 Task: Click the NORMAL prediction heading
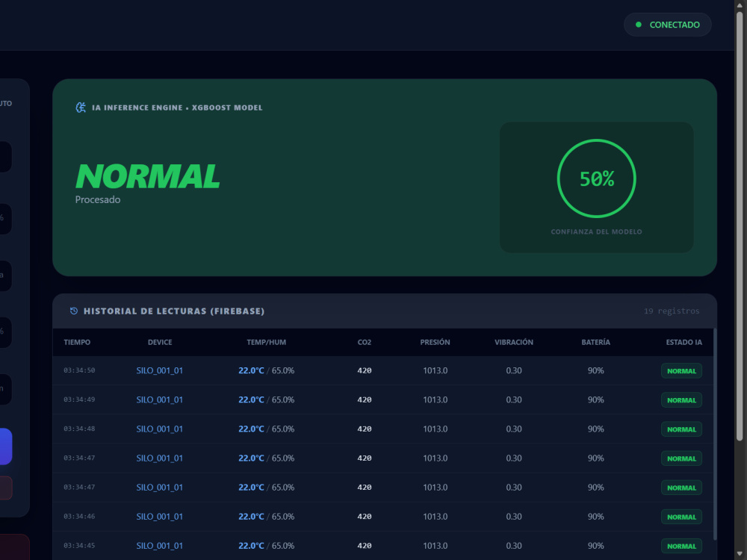point(148,177)
